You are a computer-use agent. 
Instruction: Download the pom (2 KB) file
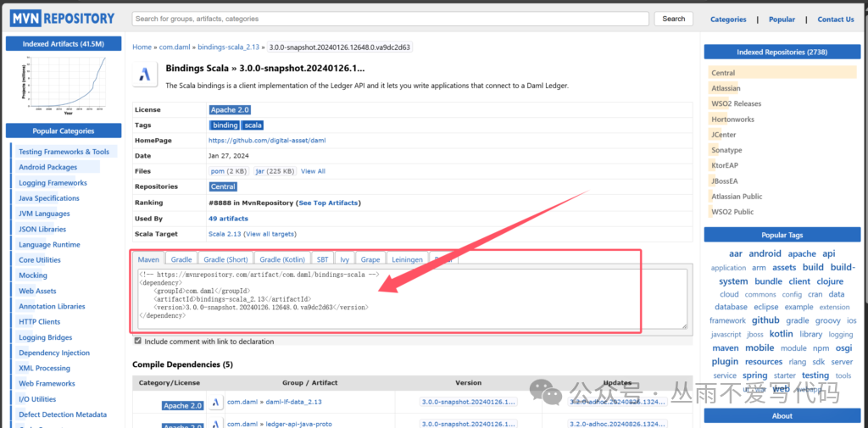[229, 171]
